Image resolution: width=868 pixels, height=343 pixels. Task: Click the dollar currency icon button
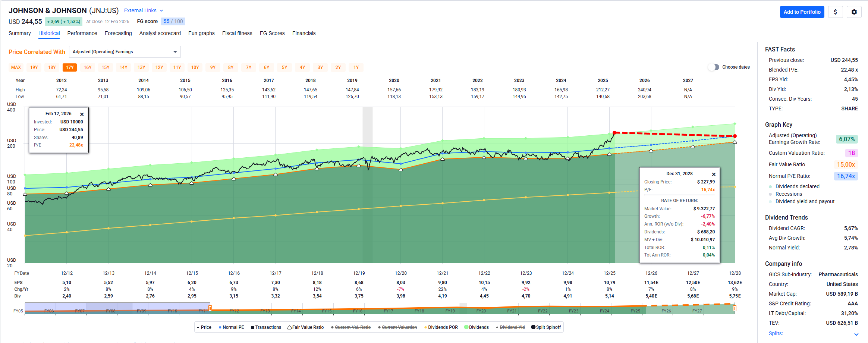tap(835, 12)
